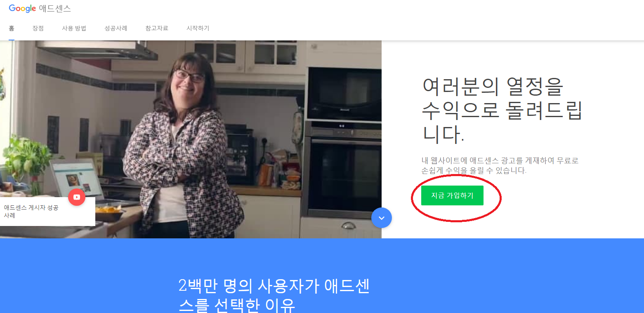644x313 pixels.
Task: Select the 시작하기 tab
Action: click(198, 28)
